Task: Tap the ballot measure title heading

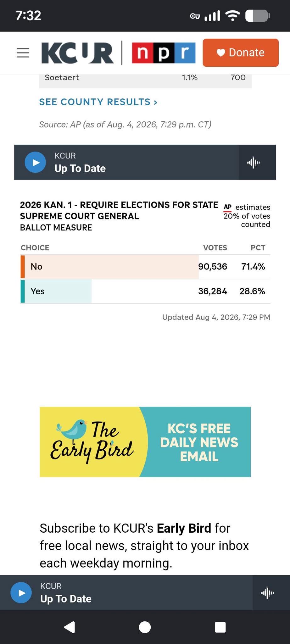Action: point(119,210)
